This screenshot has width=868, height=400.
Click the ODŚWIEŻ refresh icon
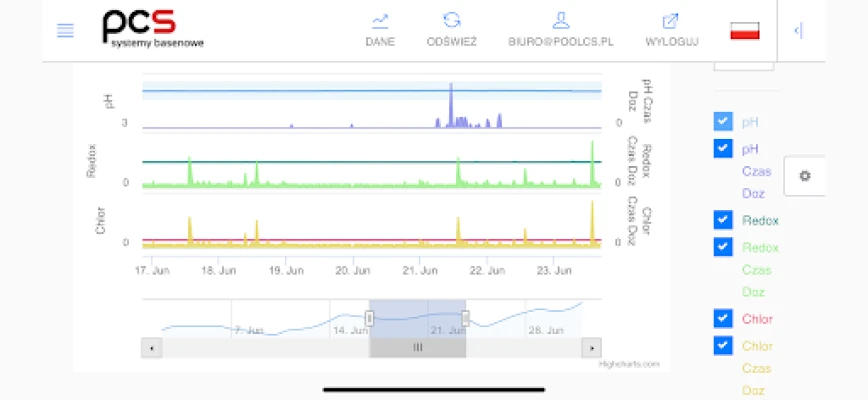(x=451, y=20)
